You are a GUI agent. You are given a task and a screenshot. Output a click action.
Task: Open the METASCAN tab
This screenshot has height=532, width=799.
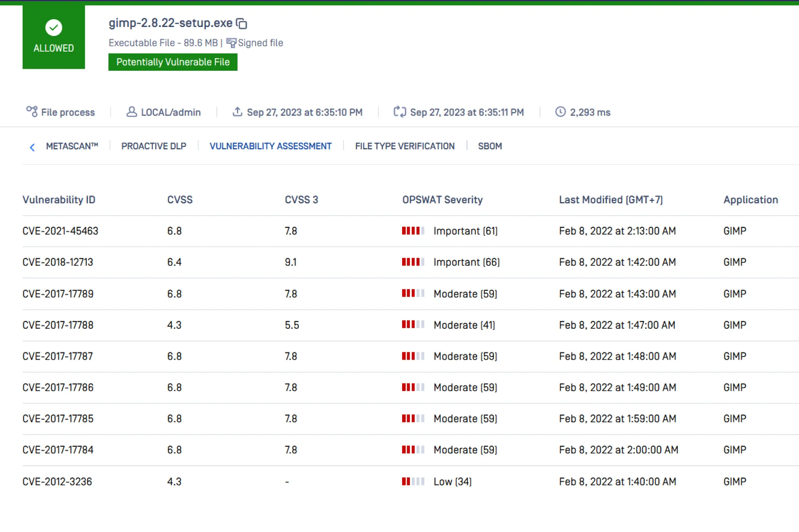point(72,146)
